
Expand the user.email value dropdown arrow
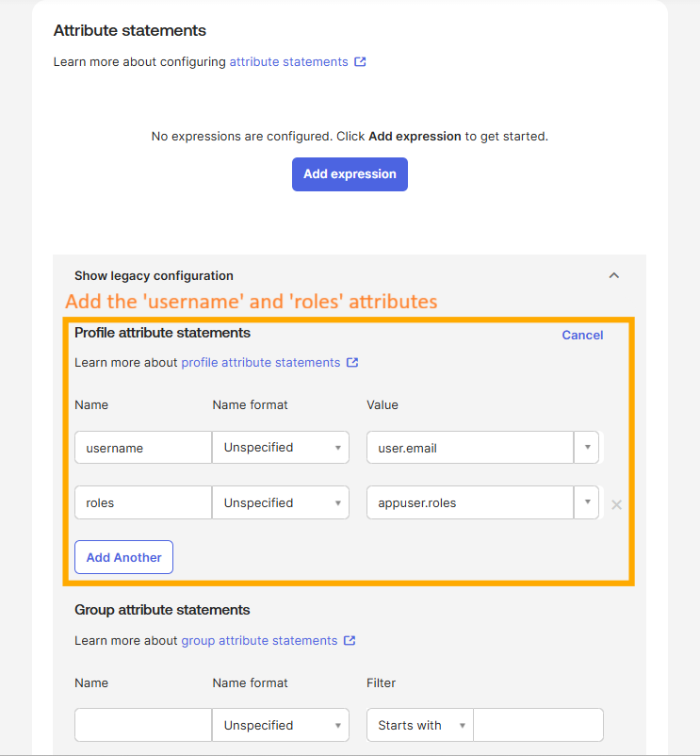[x=587, y=448]
